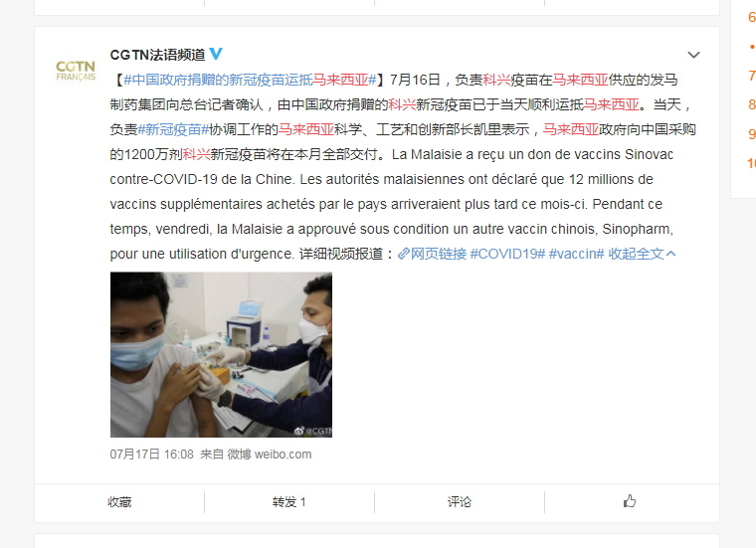Open the post options chevron menu
The width and height of the screenshot is (756, 548).
click(693, 55)
